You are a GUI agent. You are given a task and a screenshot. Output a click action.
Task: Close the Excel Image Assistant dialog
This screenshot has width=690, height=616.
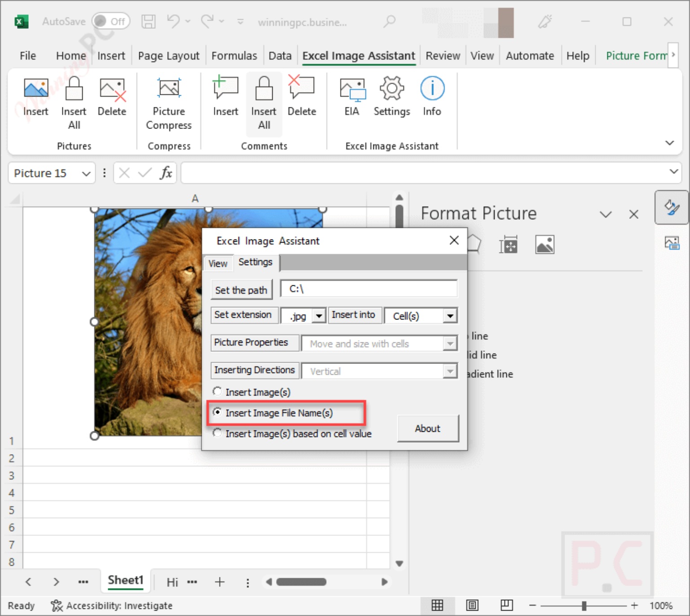pos(454,240)
